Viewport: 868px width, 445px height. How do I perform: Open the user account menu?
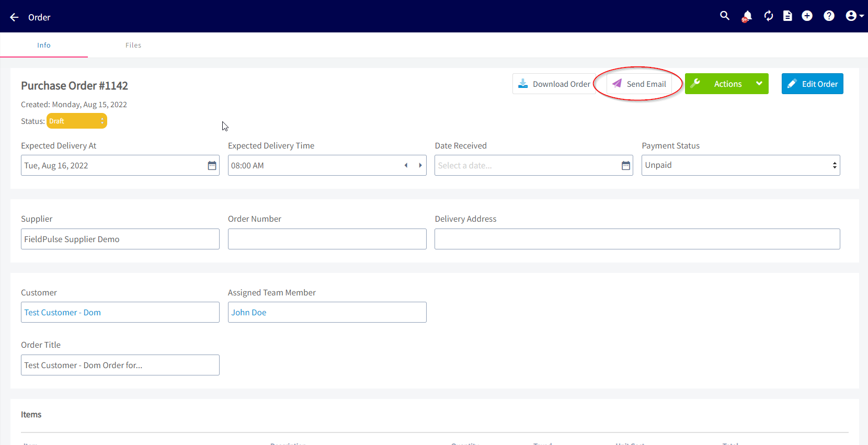[x=854, y=16]
